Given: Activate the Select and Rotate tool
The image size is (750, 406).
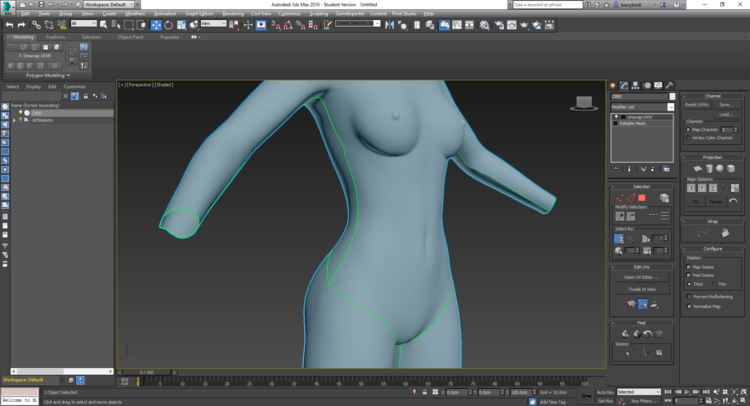Looking at the screenshot, I should (168, 25).
